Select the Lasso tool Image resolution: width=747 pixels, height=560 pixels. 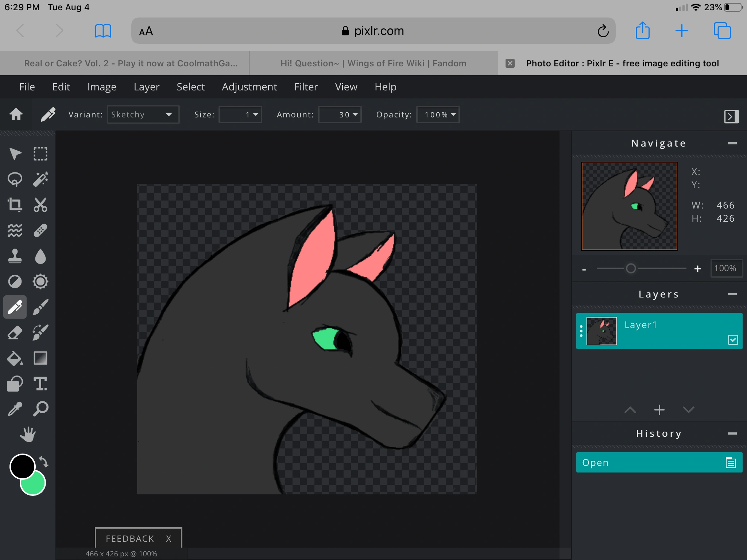pos(15,179)
